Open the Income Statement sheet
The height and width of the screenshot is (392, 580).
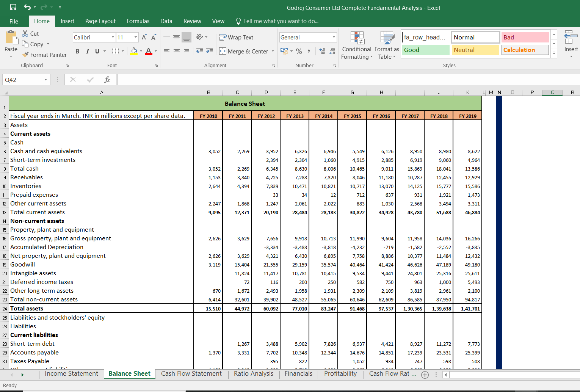pos(71,374)
